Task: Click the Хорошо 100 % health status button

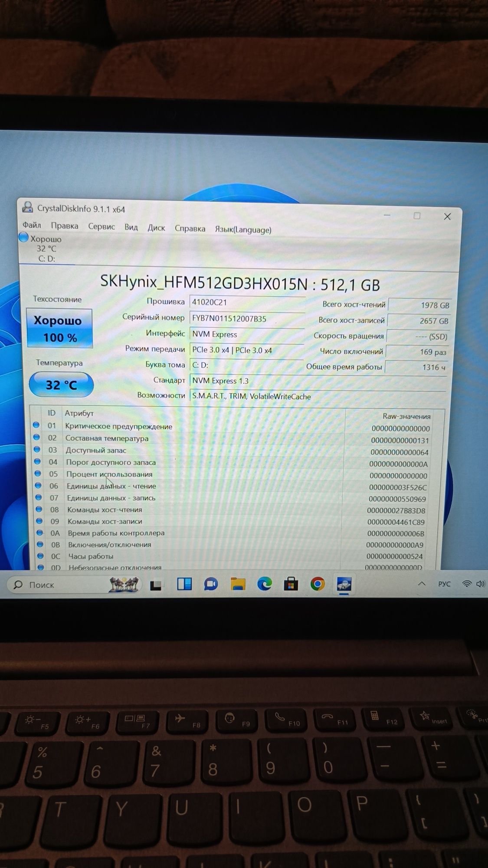Action: (59, 329)
